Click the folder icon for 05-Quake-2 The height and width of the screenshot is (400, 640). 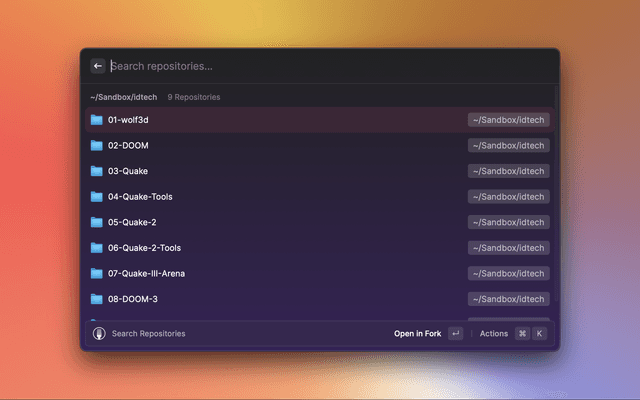pos(97,222)
